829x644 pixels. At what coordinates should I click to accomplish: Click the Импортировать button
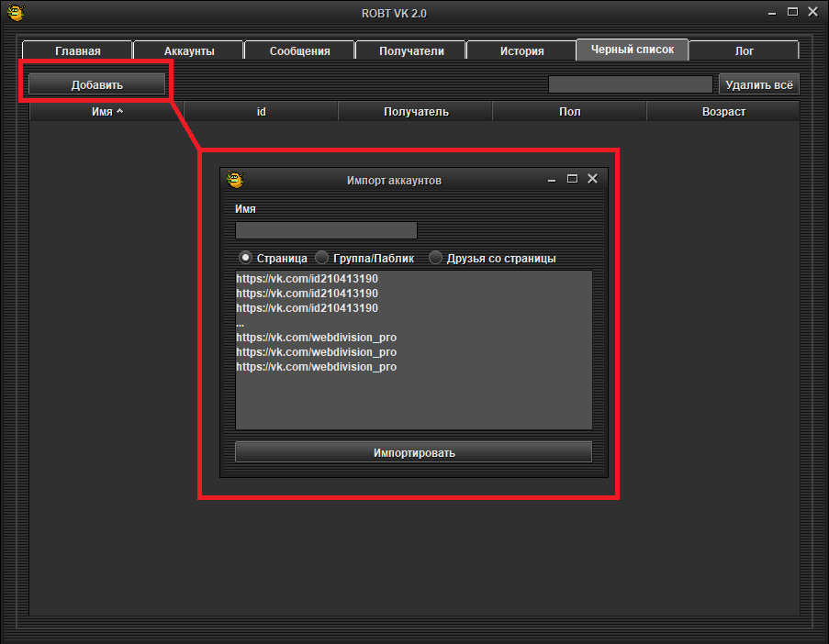413,452
